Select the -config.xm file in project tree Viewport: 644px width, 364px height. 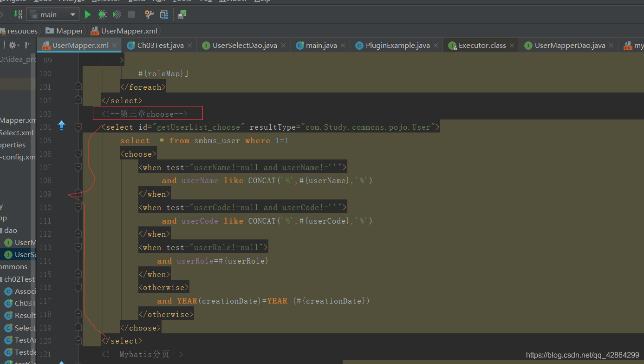pyautogui.click(x=18, y=157)
